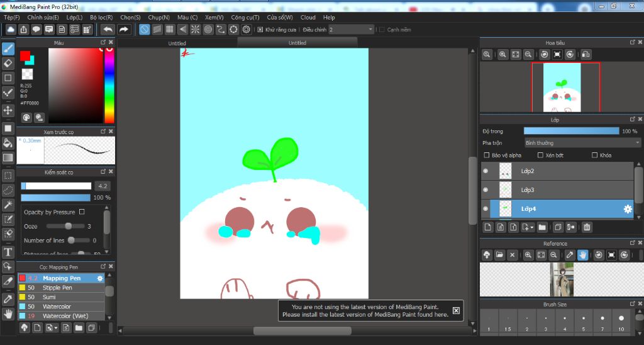644x345 pixels.
Task: Enable Xén bớt clipping checkbox
Action: (540, 155)
